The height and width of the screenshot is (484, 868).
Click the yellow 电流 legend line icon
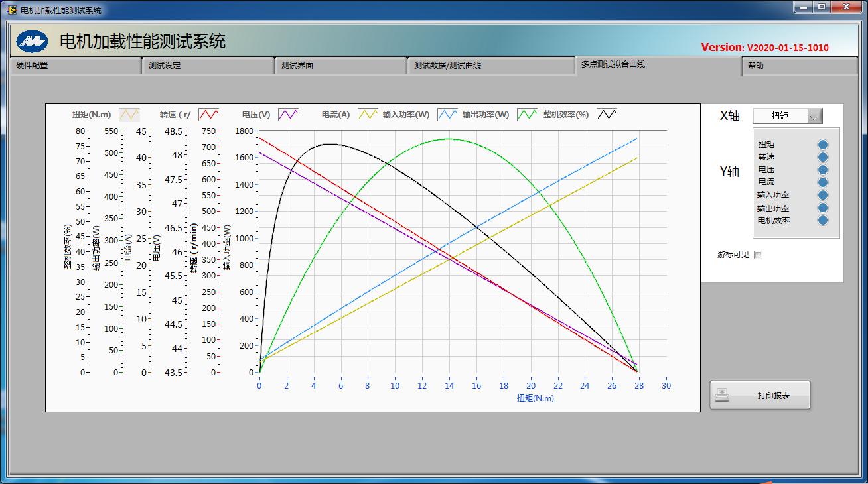pos(368,115)
